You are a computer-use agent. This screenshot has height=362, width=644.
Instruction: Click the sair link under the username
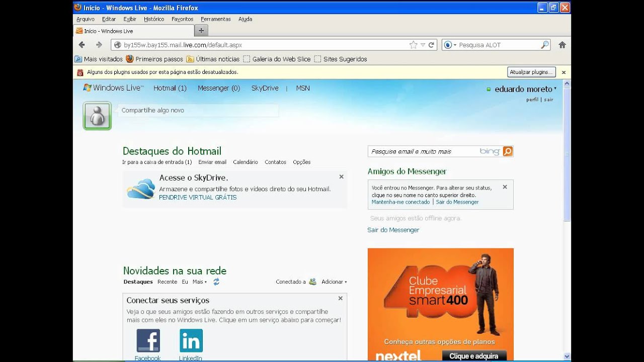[548, 100]
